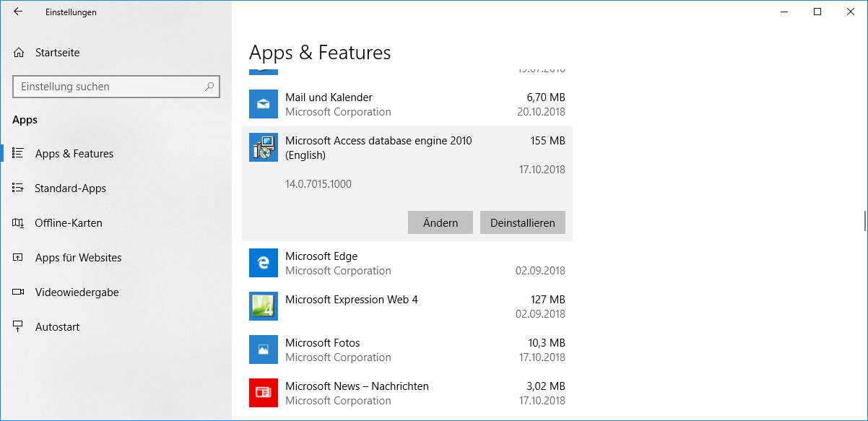The image size is (868, 421).
Task: Click the Microsoft Expression Web 4 icon
Action: pos(263,306)
